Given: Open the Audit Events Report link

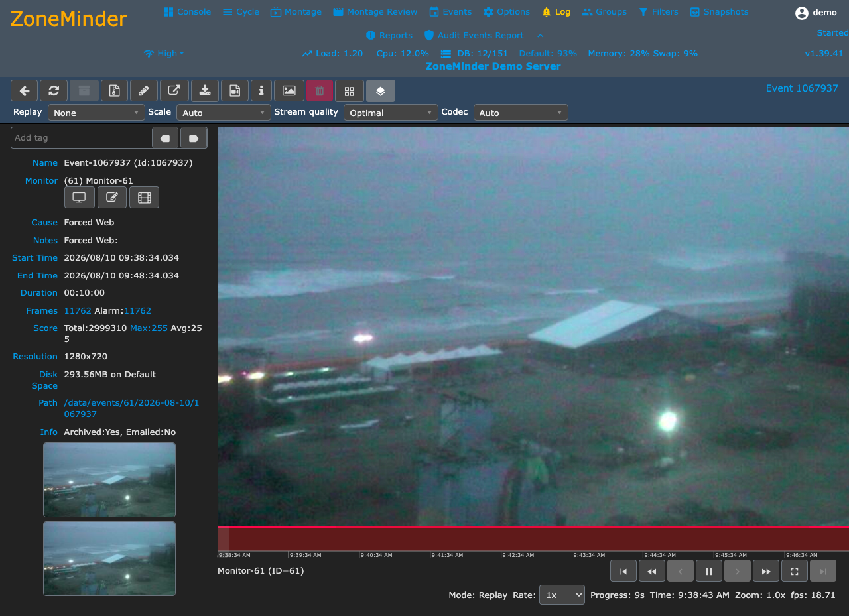Looking at the screenshot, I should (x=474, y=36).
